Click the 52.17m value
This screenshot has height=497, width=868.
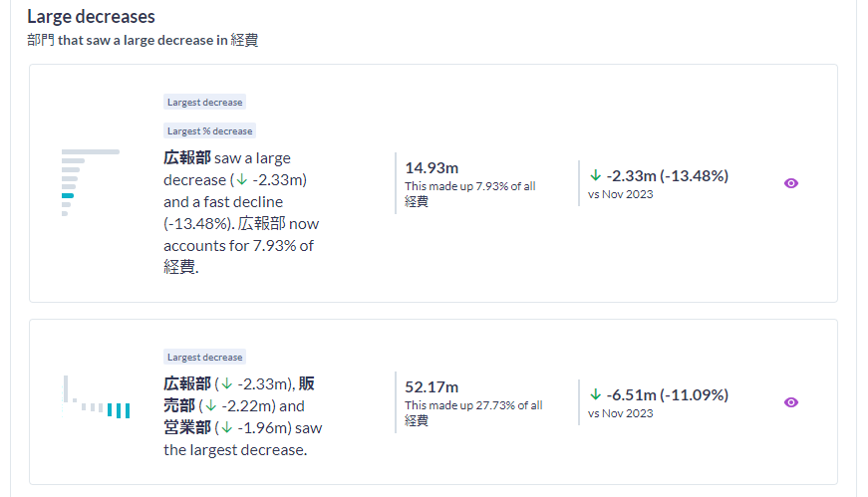(432, 386)
